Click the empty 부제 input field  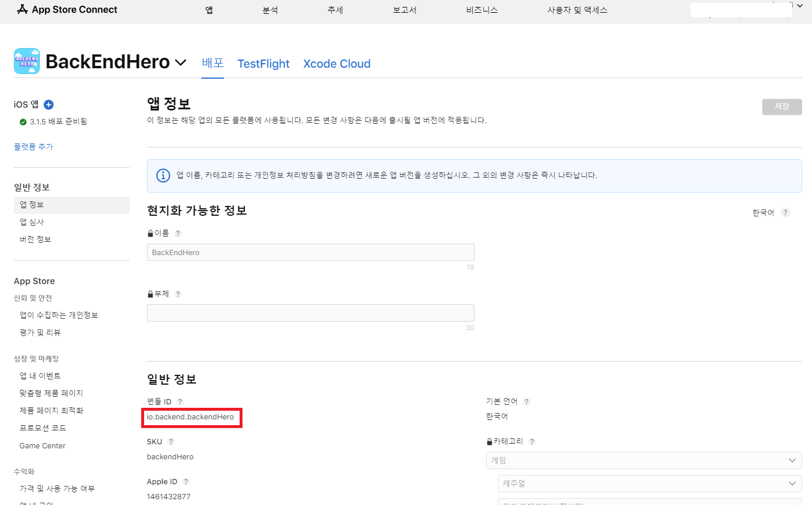pos(311,313)
